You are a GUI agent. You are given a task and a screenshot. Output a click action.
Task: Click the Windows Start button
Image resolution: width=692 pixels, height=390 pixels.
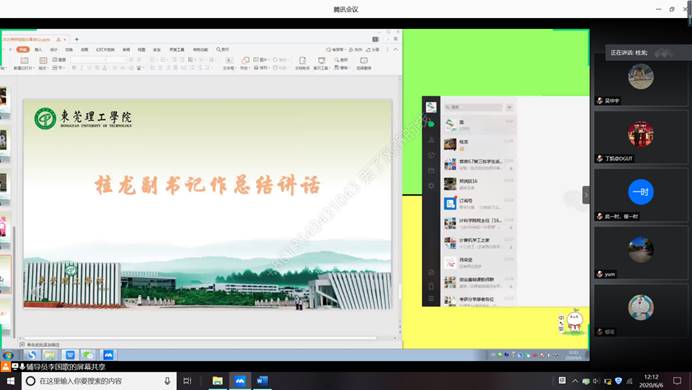[x=10, y=381]
